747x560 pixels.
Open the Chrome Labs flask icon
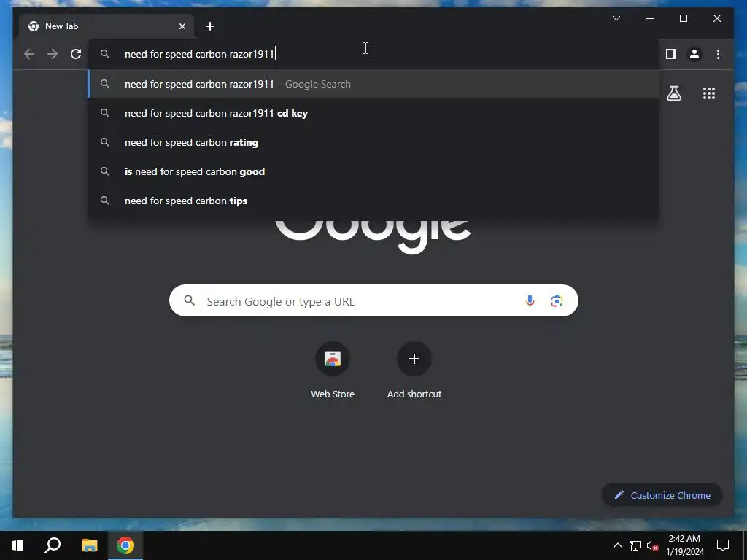(673, 93)
